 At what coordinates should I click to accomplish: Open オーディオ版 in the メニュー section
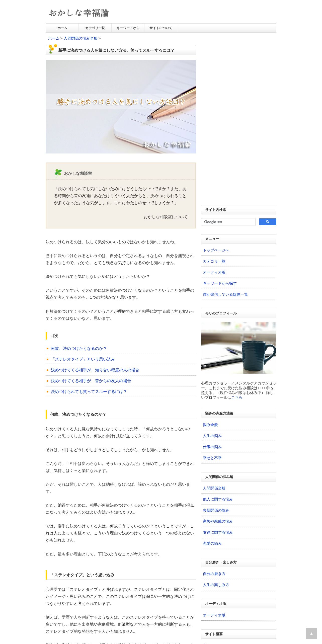click(x=214, y=272)
